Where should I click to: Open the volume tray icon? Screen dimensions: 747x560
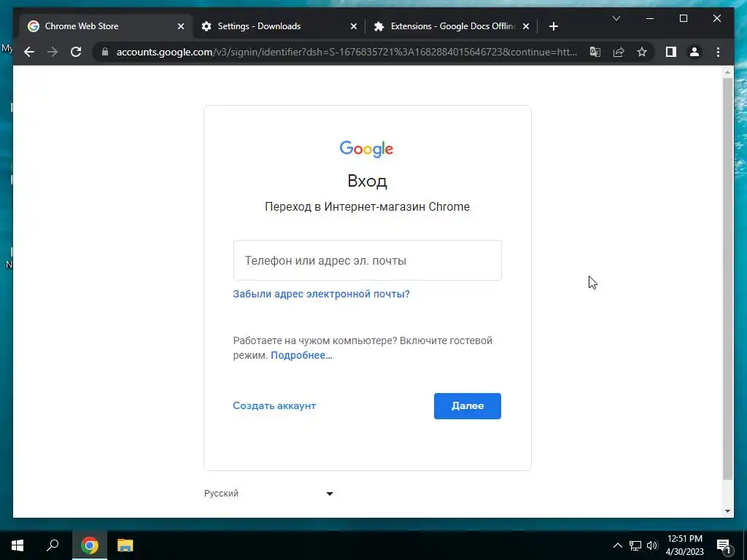(652, 545)
